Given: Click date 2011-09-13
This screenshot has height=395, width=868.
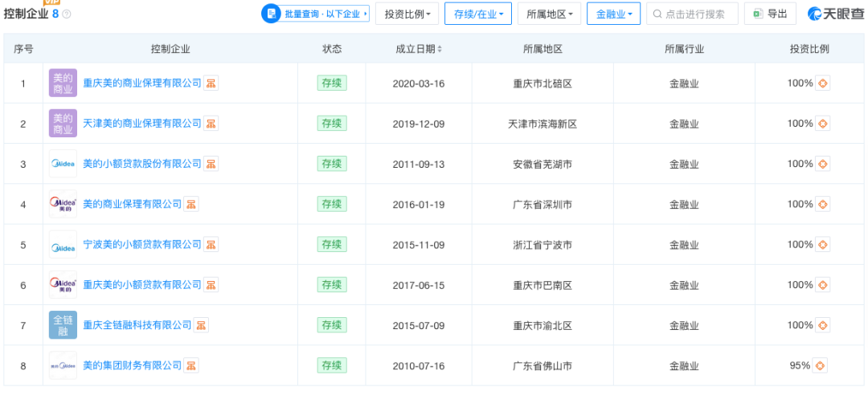Looking at the screenshot, I should click(x=419, y=165).
